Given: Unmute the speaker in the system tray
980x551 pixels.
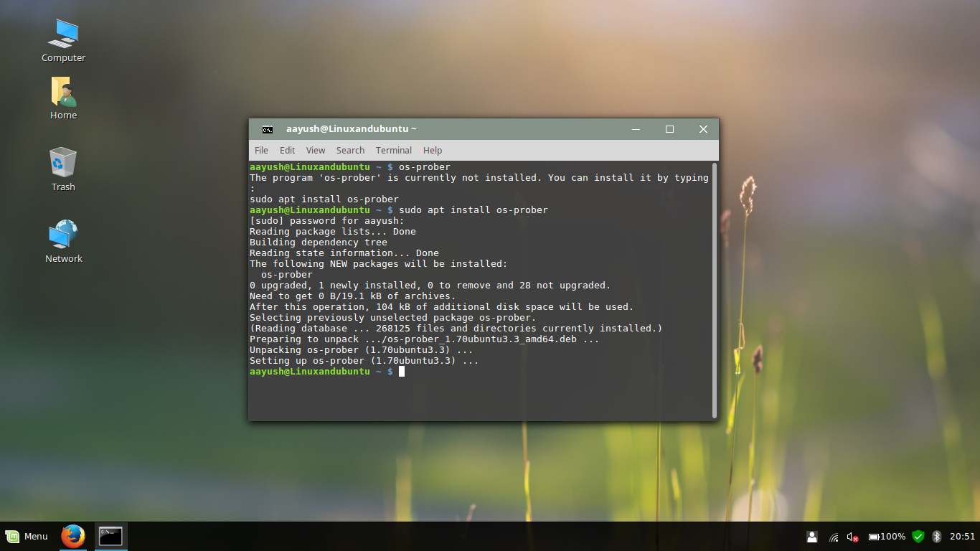Looking at the screenshot, I should coord(852,536).
